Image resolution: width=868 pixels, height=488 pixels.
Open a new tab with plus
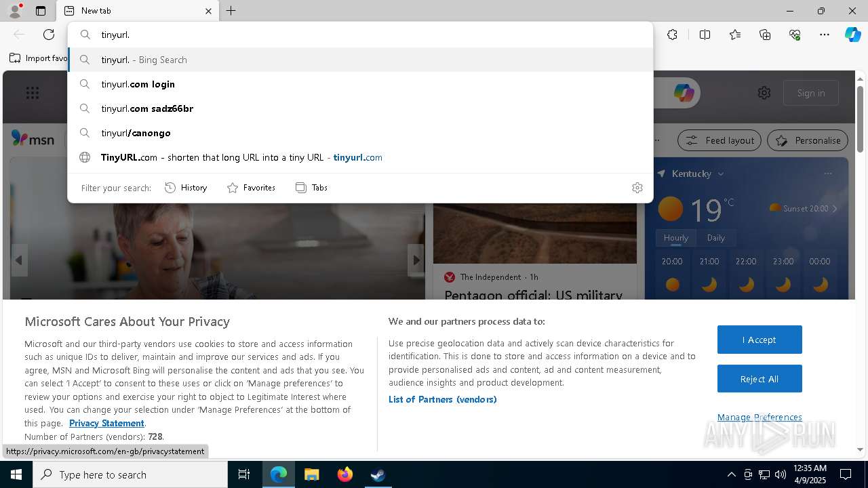pyautogui.click(x=231, y=11)
